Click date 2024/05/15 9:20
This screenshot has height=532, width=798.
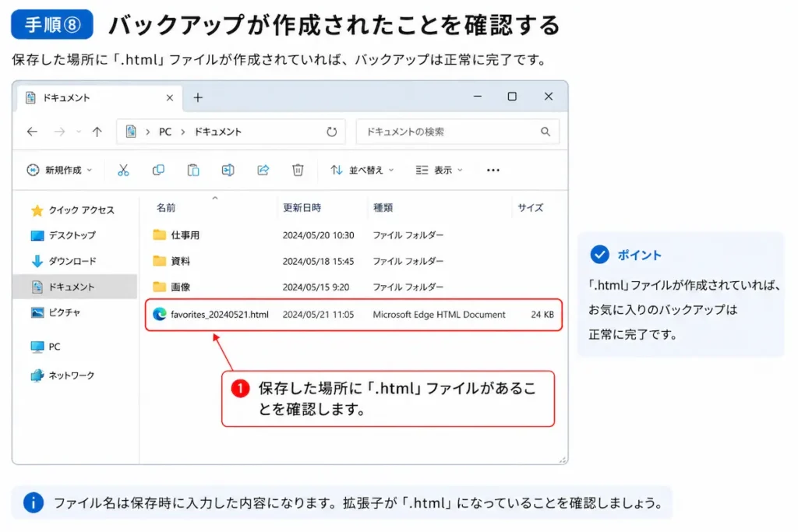[x=316, y=287]
